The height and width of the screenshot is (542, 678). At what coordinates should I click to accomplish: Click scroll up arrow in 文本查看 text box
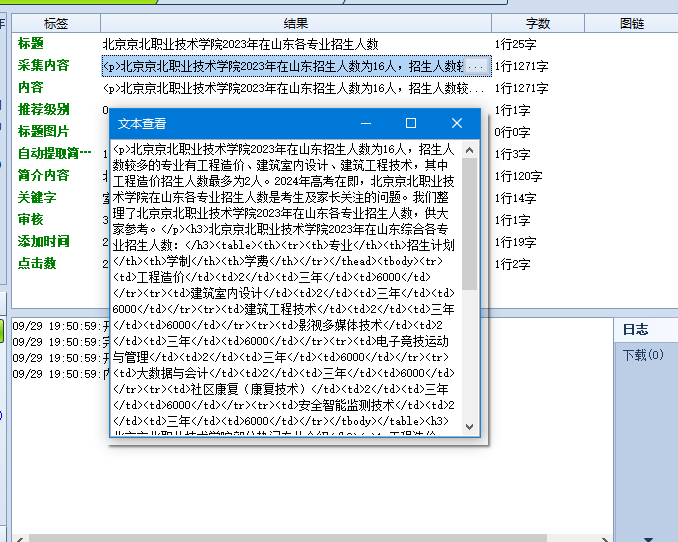(x=470, y=150)
